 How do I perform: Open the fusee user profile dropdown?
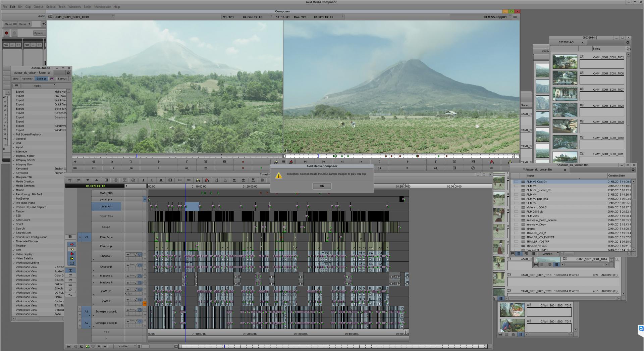point(38,86)
